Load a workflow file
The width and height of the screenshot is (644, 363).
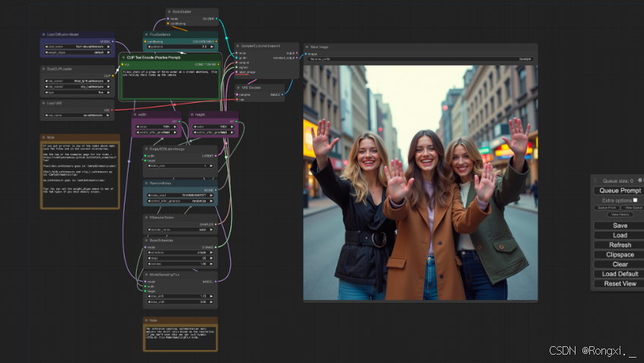620,235
